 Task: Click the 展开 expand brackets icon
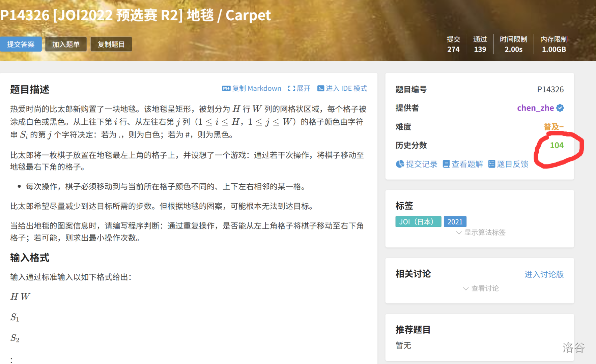coord(291,88)
